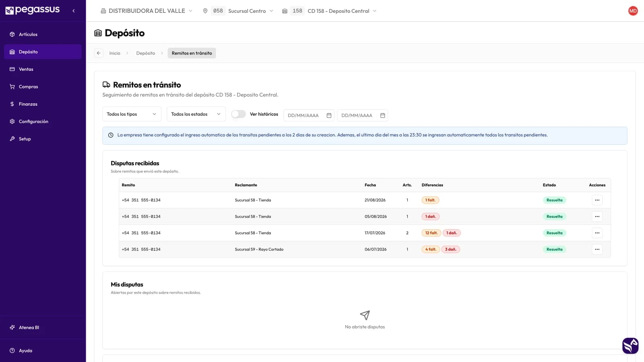Click the 3 dañ. badge
Viewport: 644px width, 362px height.
click(450, 249)
